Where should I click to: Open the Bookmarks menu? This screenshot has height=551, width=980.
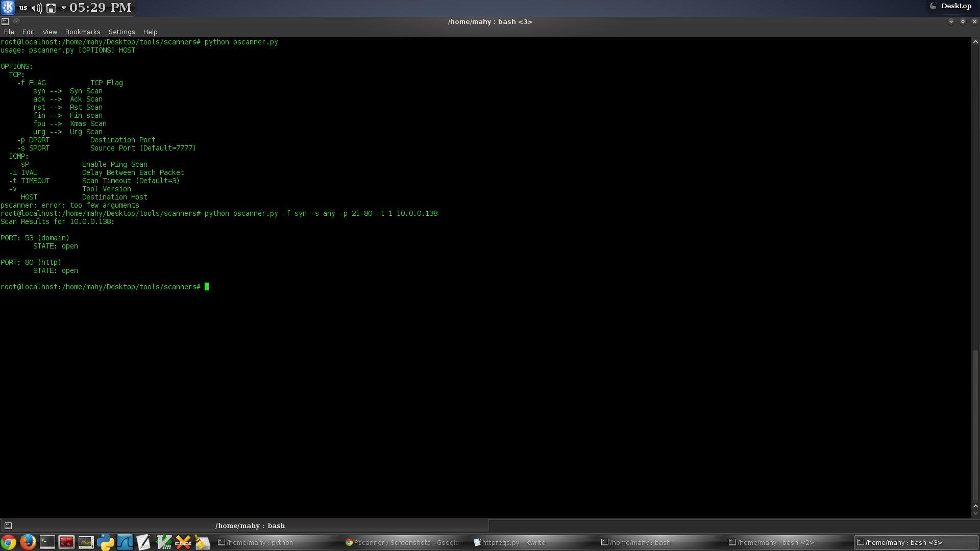[82, 32]
